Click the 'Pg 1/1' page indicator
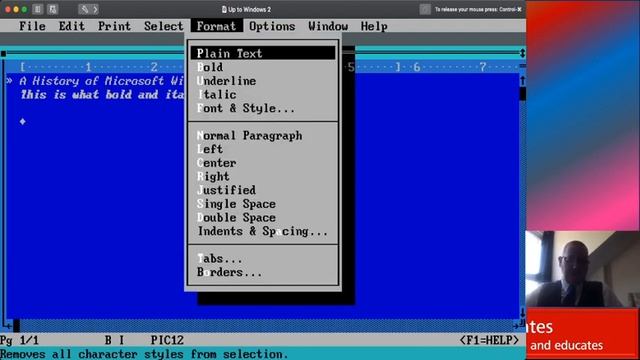Viewport: 640px width, 360px height. click(x=19, y=340)
